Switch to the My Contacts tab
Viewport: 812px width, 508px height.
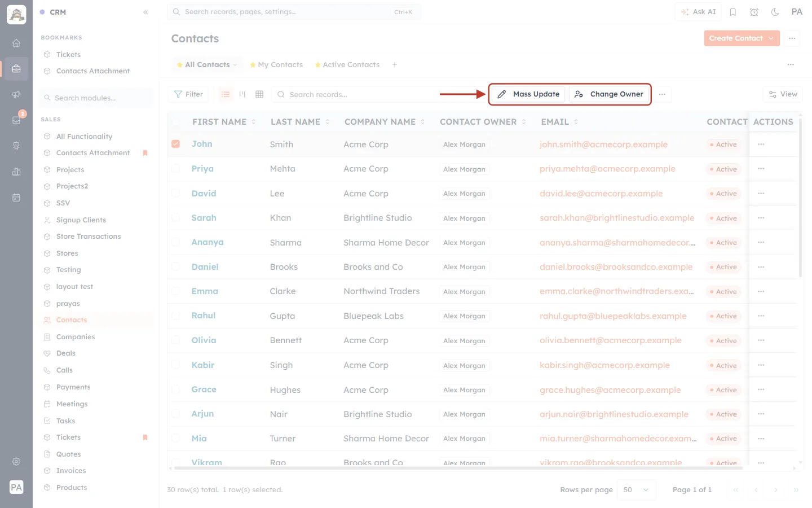click(x=276, y=65)
